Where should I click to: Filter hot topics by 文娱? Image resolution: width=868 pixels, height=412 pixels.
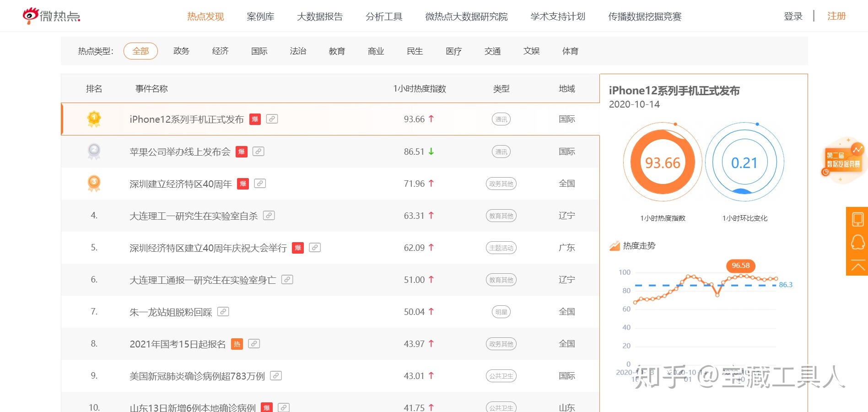coord(531,51)
